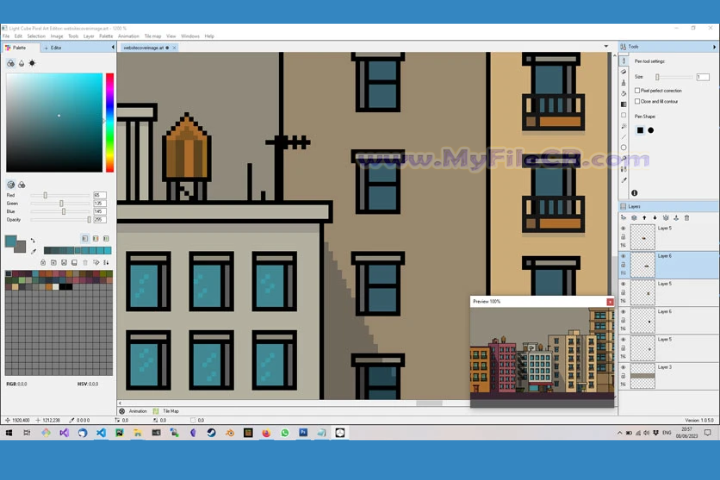Select the Line tool
This screenshot has height=480, width=720.
[624, 137]
